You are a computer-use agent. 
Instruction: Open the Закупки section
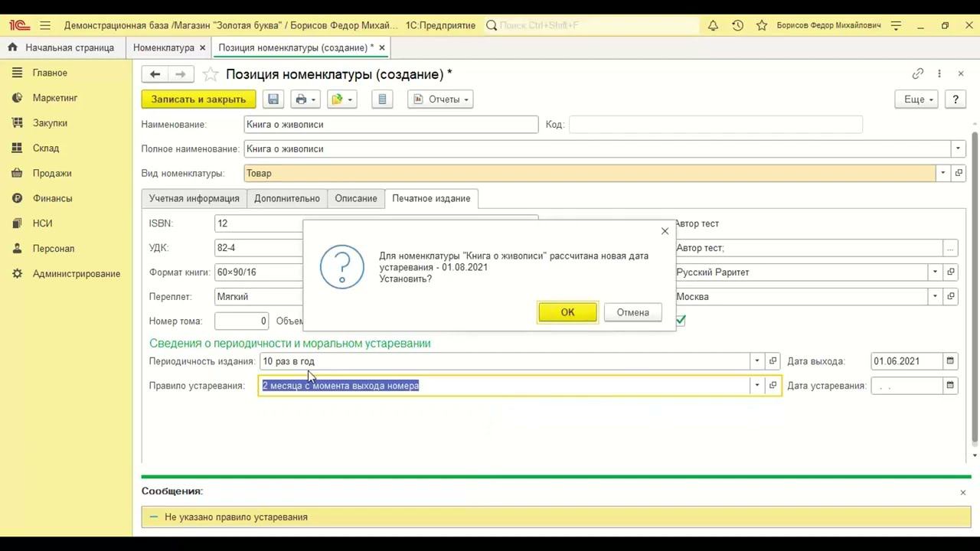50,123
